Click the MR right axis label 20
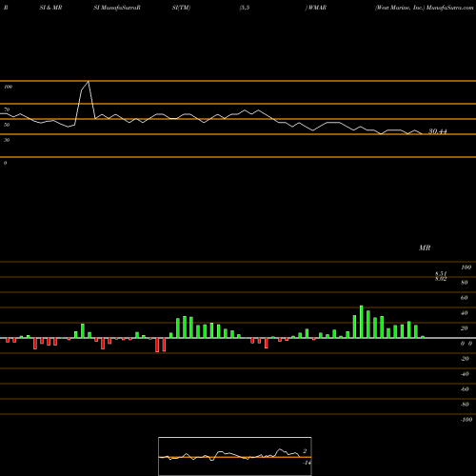 (465, 328)
